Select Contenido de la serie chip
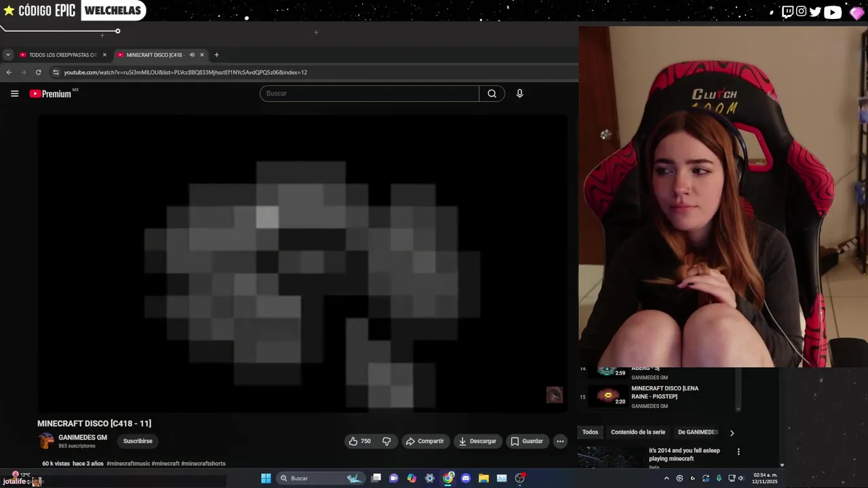The width and height of the screenshot is (868, 488). pyautogui.click(x=637, y=432)
